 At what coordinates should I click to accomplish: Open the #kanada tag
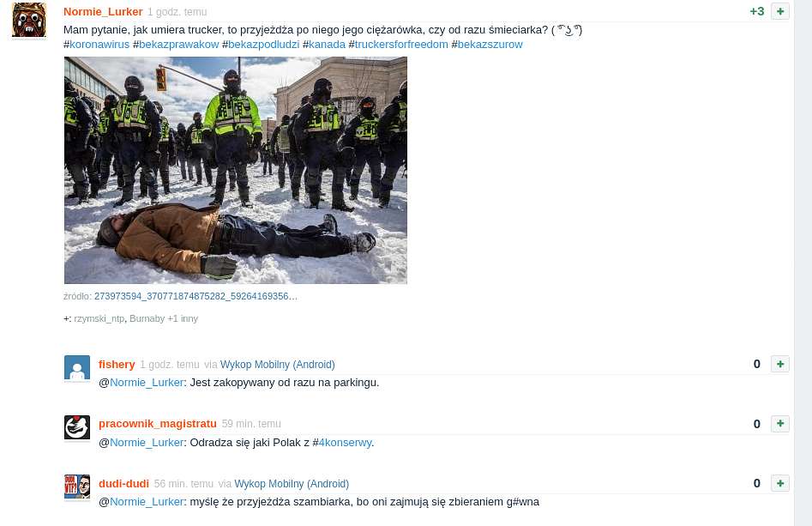(x=324, y=45)
